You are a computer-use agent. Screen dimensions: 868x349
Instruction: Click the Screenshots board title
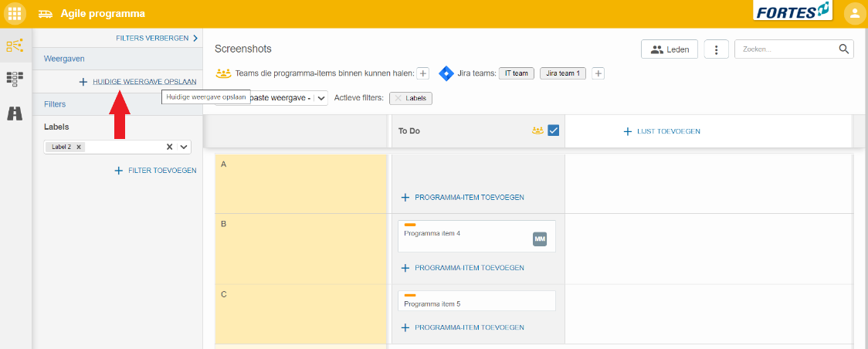click(x=243, y=49)
